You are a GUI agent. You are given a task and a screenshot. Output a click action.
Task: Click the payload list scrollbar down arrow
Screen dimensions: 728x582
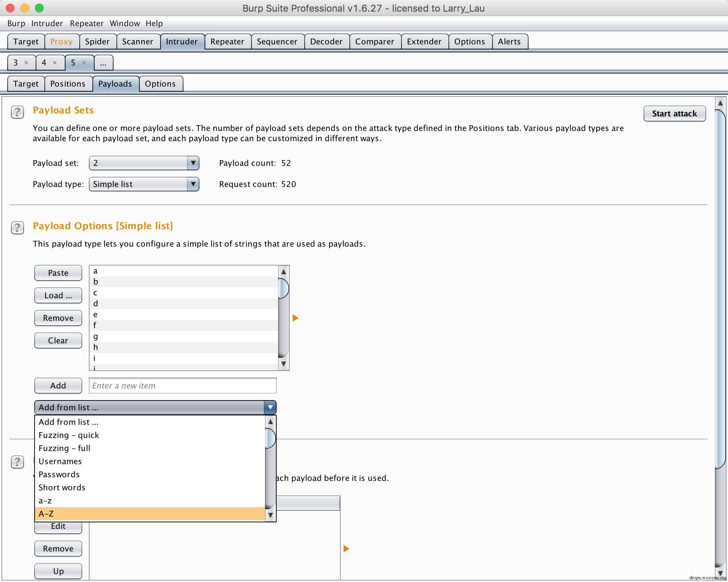(x=284, y=364)
